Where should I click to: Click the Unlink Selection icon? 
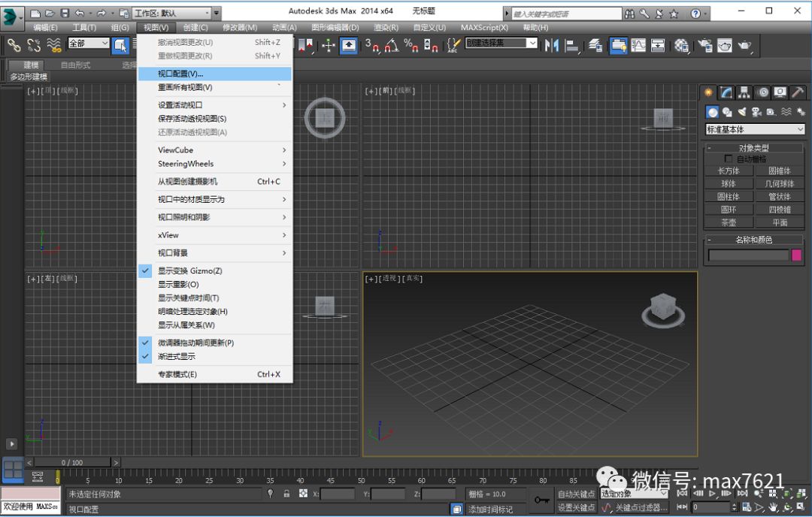coord(34,46)
